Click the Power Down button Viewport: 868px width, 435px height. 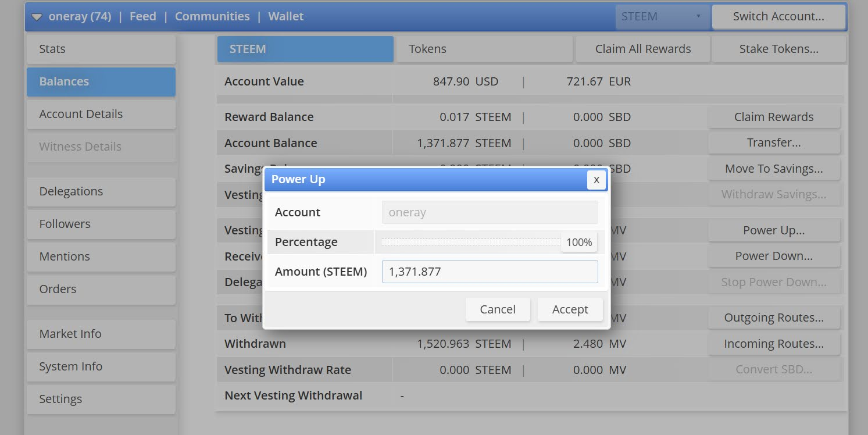coord(774,256)
